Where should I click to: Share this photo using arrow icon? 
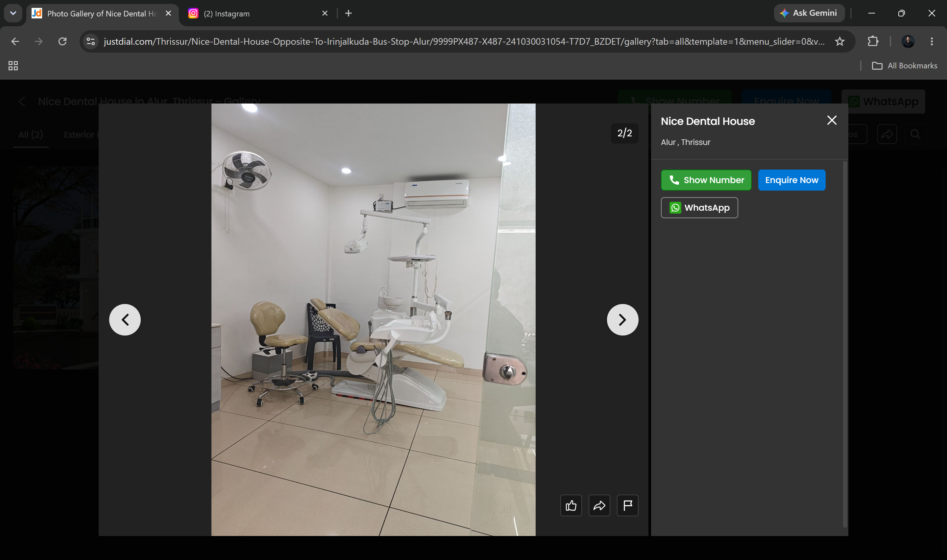[x=599, y=505]
